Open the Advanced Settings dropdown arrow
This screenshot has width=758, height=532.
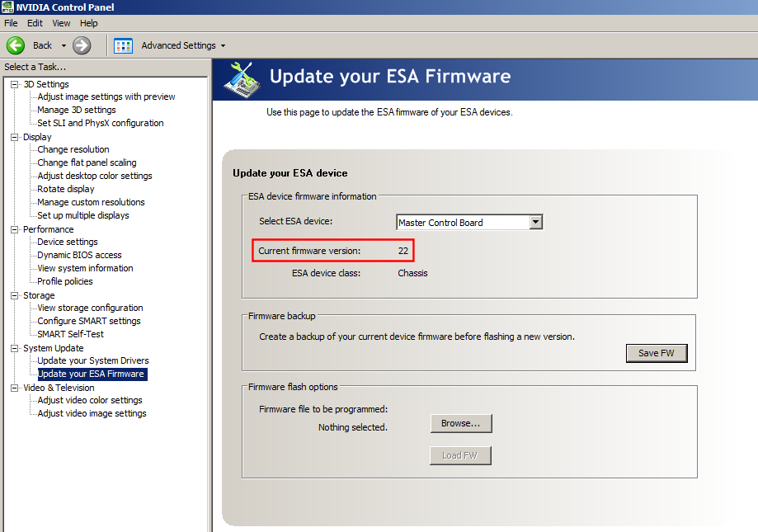click(223, 46)
